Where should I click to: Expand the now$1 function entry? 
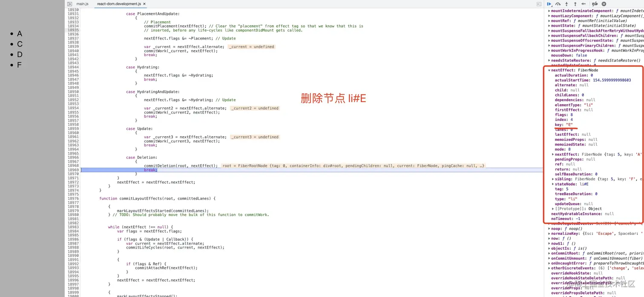tap(549, 243)
